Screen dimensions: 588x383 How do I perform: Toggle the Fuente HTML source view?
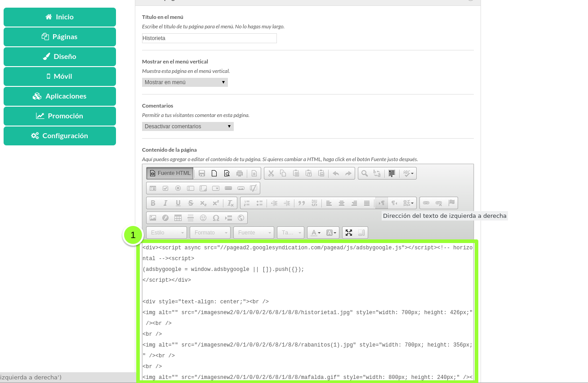[x=170, y=173]
